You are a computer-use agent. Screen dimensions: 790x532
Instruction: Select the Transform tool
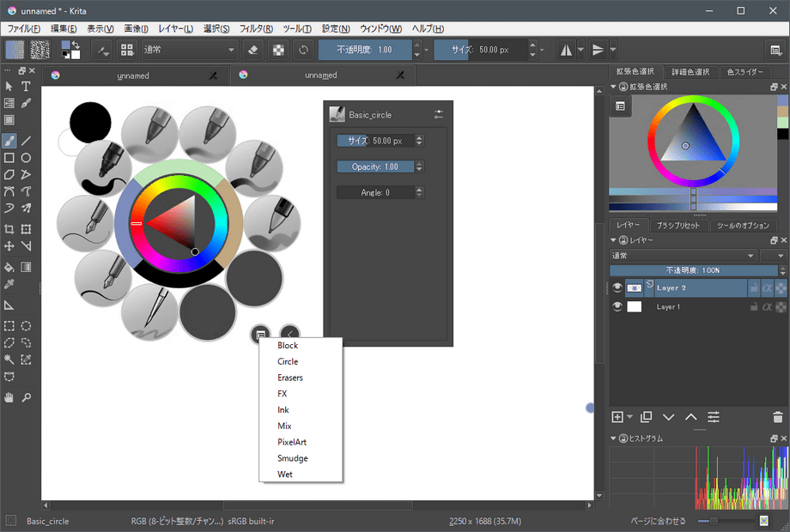pos(26,229)
